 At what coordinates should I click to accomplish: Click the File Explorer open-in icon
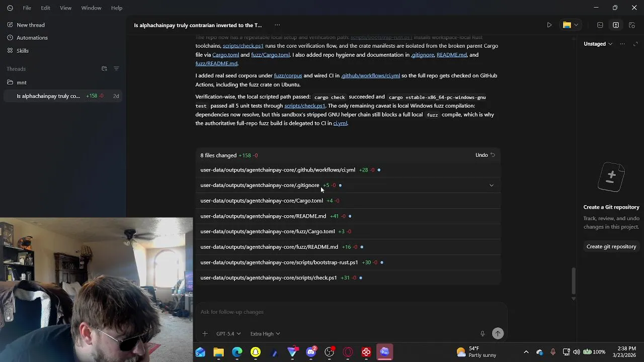pos(567,25)
